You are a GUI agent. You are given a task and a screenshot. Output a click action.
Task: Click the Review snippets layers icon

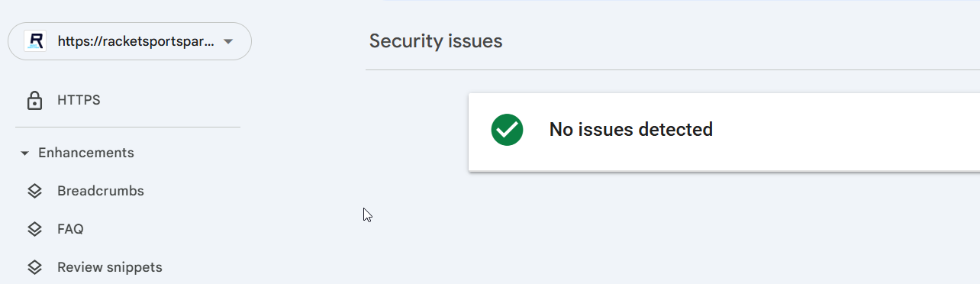click(34, 267)
